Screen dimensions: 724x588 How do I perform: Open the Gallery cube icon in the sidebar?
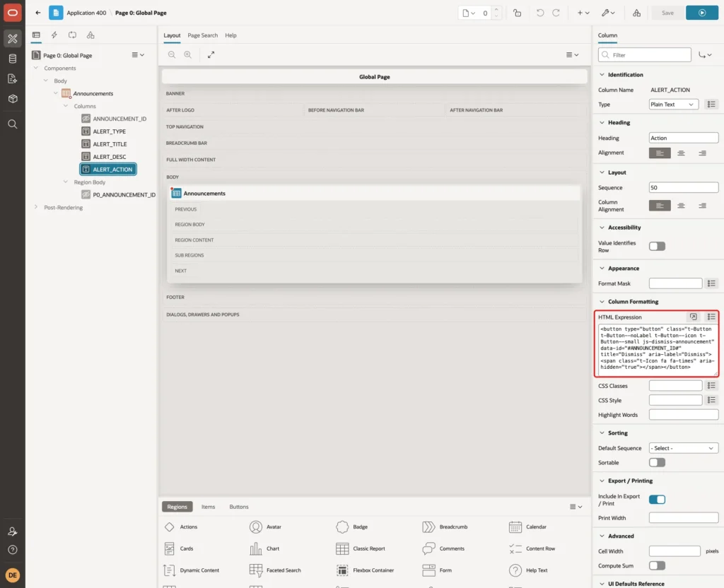[13, 98]
